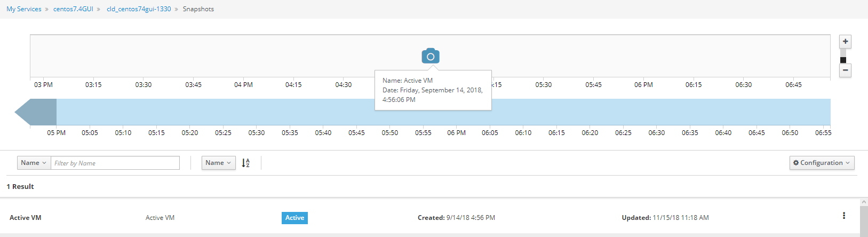The height and width of the screenshot is (237, 868).
Task: Click the Filter by Name text field
Action: click(x=115, y=163)
